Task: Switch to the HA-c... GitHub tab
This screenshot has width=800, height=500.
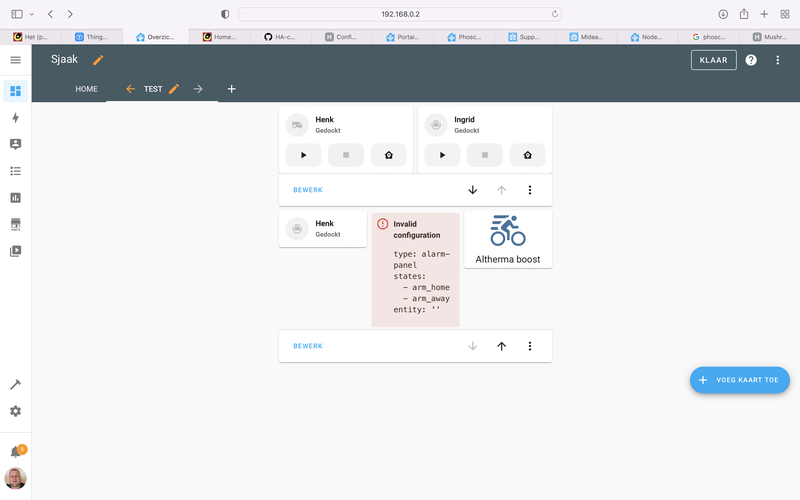Action: tap(281, 37)
